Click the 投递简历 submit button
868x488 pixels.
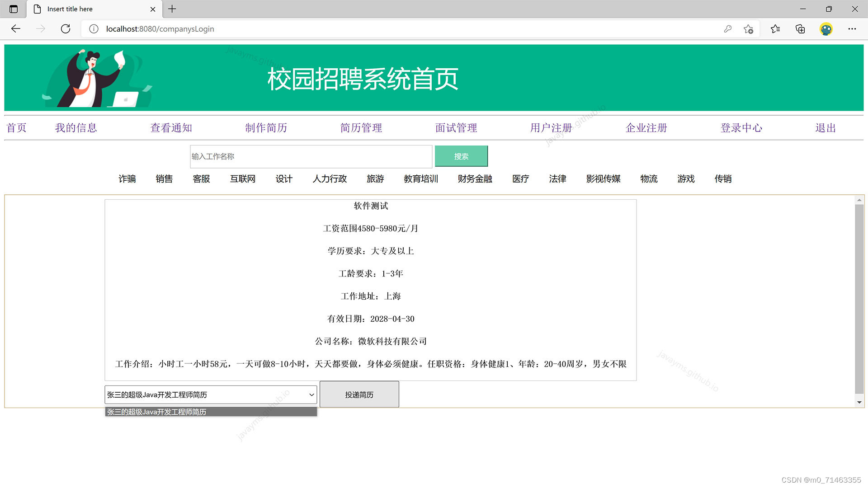click(x=359, y=394)
